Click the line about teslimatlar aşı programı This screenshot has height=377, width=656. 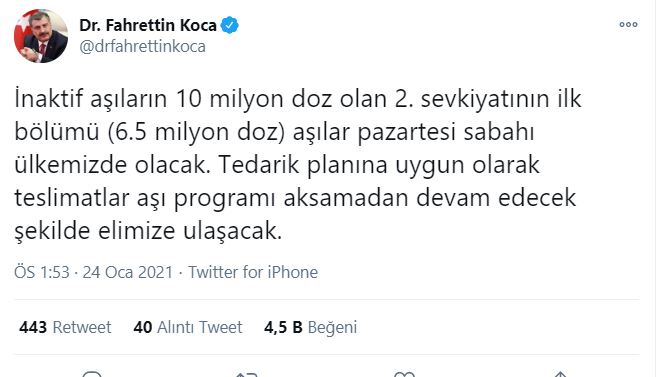[295, 198]
